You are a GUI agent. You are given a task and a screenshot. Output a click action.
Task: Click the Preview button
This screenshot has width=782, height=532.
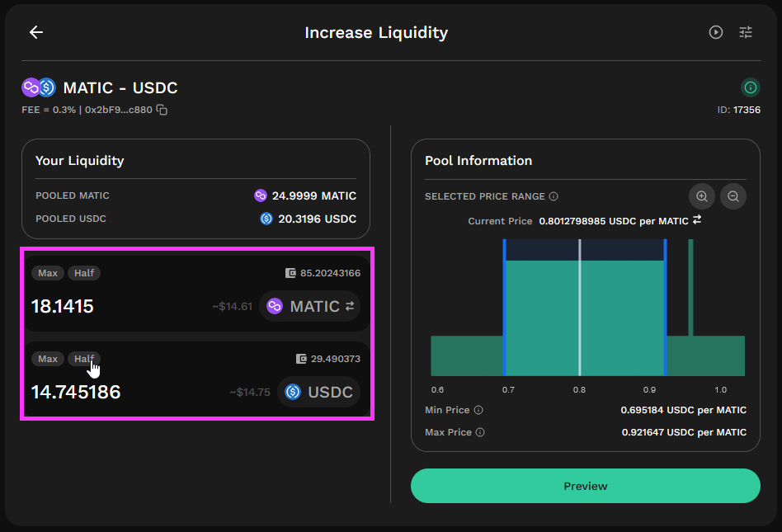click(586, 486)
